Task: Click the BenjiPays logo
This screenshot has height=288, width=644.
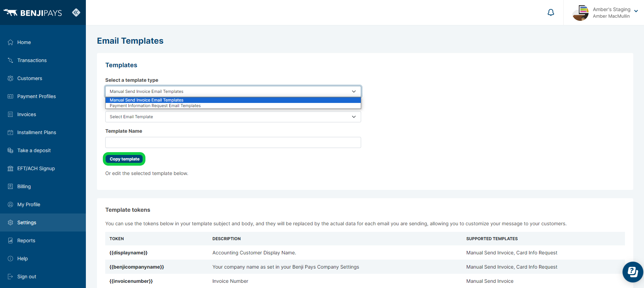Action: pyautogui.click(x=33, y=13)
